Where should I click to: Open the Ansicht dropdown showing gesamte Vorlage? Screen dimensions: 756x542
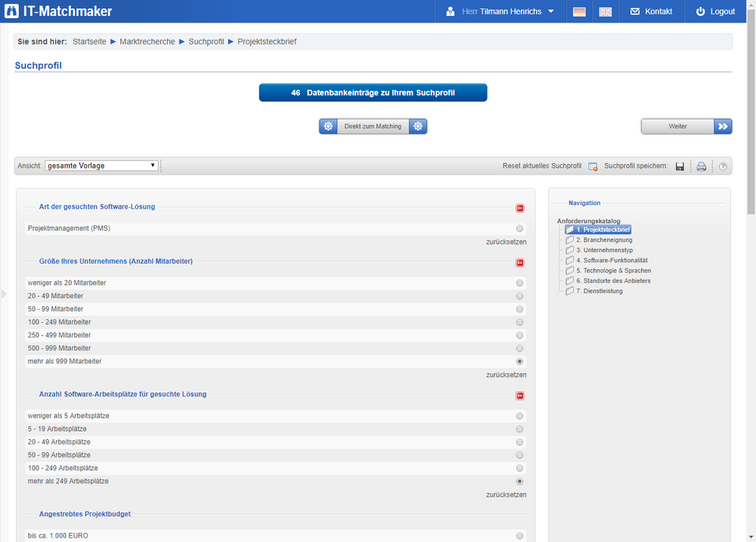click(101, 166)
